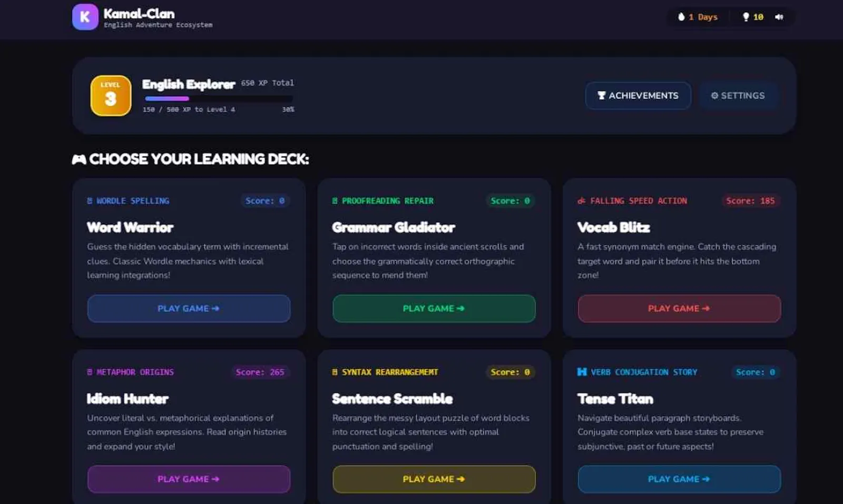Click the 150 / 500 XP to Level 4 text
The image size is (843, 504).
point(189,110)
